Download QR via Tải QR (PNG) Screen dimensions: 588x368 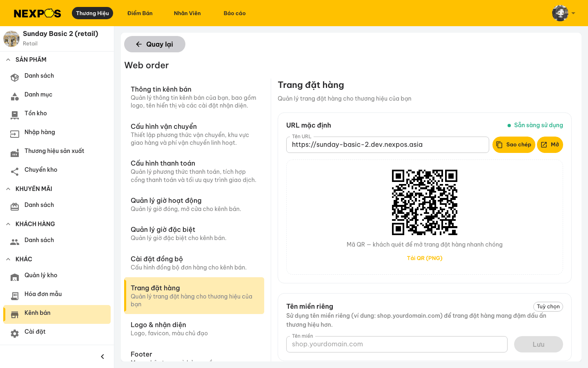425,258
